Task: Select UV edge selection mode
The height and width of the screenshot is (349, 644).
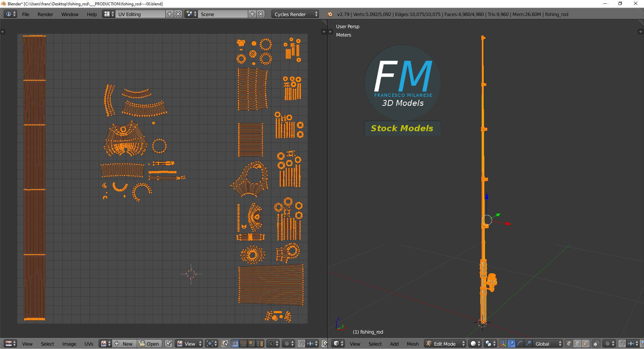Action: click(x=243, y=344)
